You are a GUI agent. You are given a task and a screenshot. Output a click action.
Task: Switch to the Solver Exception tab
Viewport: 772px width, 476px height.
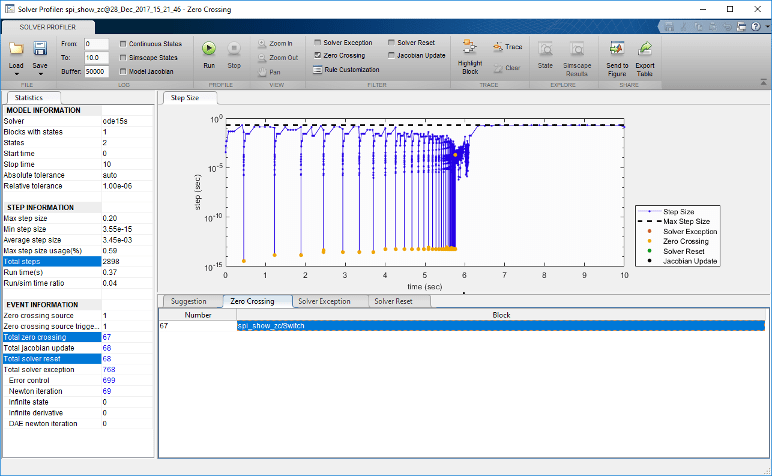[x=324, y=301]
